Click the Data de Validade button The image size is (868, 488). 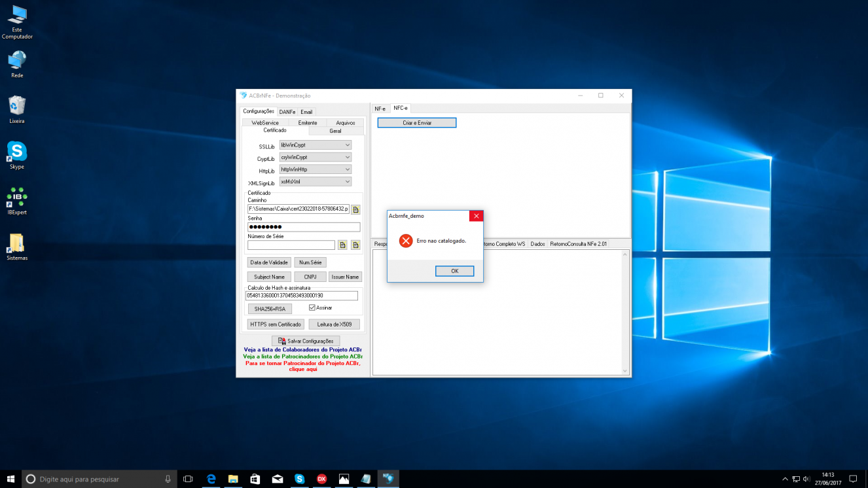(x=269, y=262)
